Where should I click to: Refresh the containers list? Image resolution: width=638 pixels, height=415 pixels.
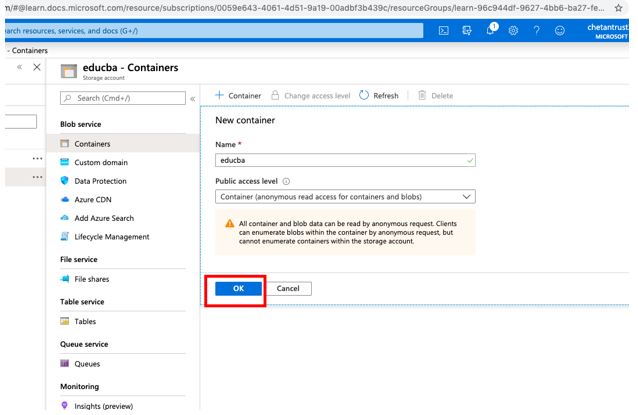[379, 96]
